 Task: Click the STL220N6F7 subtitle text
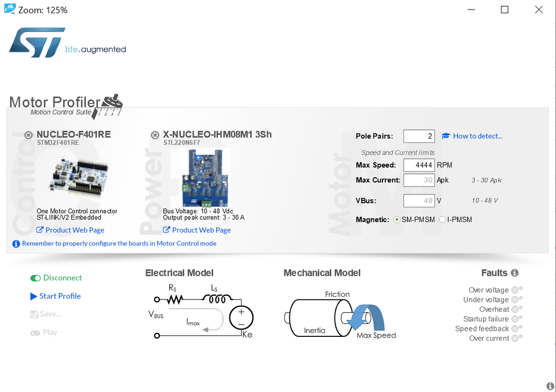(181, 143)
